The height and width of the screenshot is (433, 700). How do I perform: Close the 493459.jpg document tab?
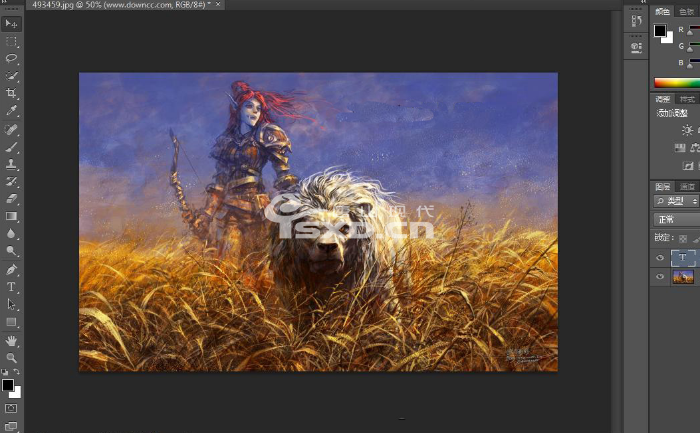pos(218,4)
